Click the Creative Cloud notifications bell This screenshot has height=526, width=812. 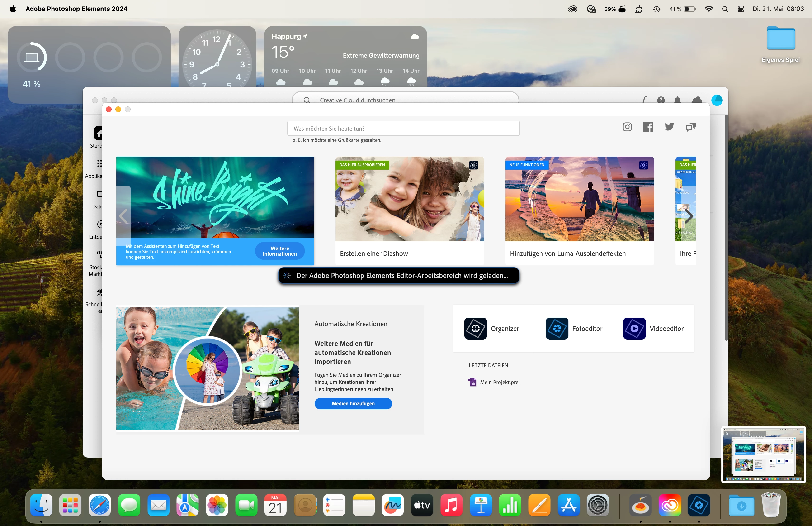click(x=678, y=100)
